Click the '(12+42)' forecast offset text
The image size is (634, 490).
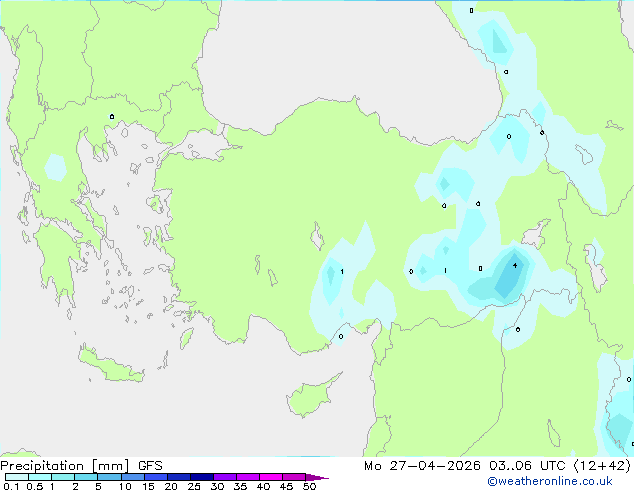click(602, 466)
